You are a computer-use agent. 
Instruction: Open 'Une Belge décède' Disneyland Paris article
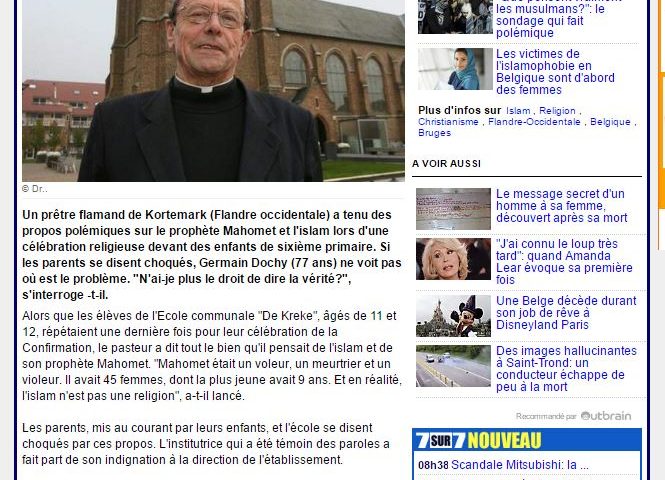tap(566, 313)
